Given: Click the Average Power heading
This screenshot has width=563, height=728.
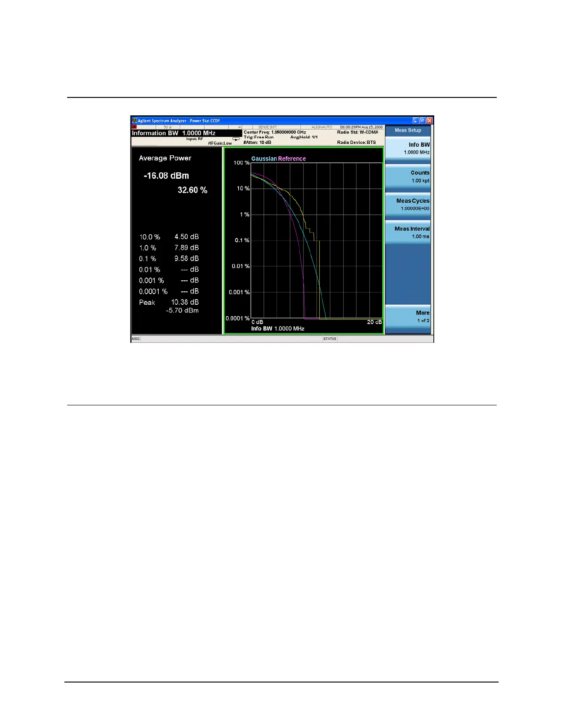Looking at the screenshot, I should (165, 158).
